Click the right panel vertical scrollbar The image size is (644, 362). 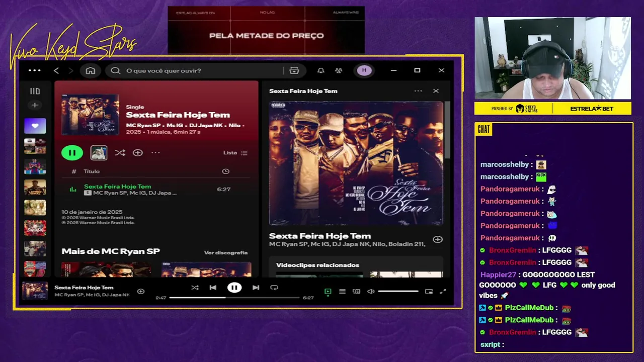point(447,130)
